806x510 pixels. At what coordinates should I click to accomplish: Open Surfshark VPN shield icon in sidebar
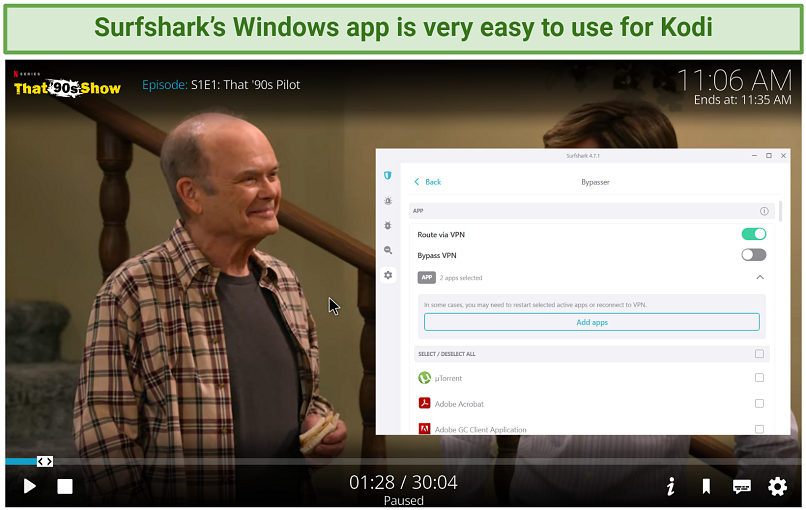point(388,175)
